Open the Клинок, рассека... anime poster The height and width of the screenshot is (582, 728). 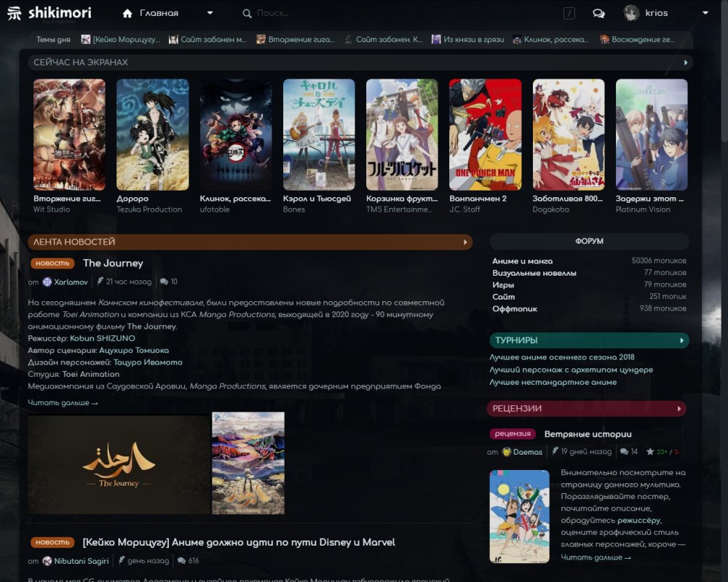tap(236, 135)
